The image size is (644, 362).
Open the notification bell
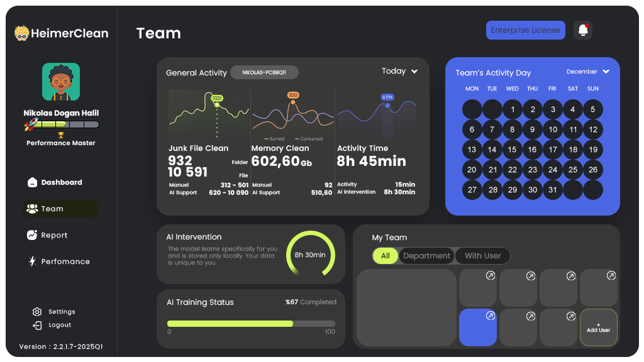click(x=583, y=30)
